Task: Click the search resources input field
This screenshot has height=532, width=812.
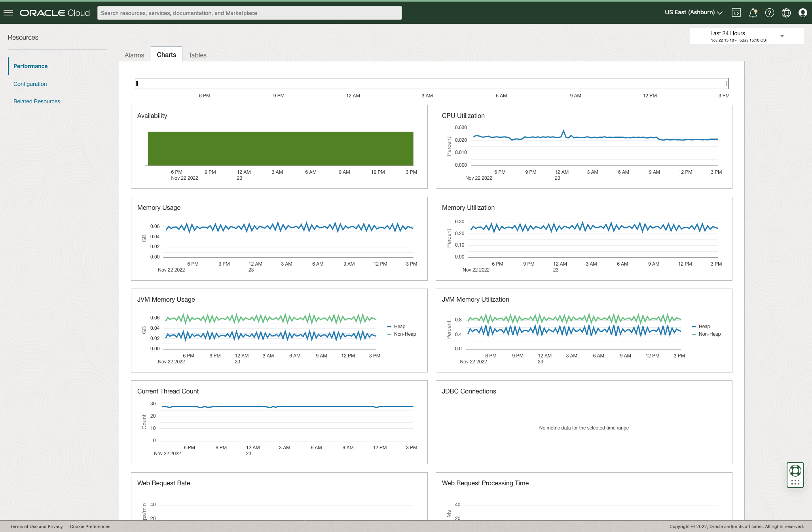Action: [249, 13]
